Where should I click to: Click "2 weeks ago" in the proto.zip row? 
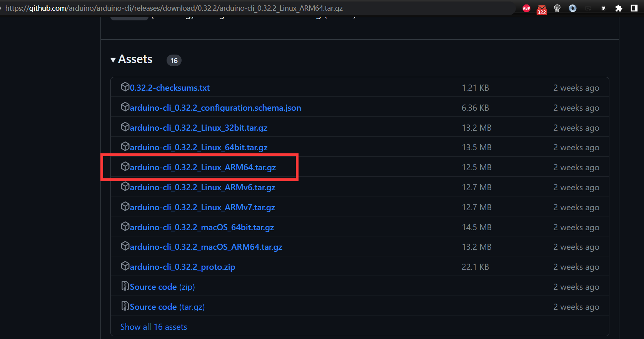[576, 267]
